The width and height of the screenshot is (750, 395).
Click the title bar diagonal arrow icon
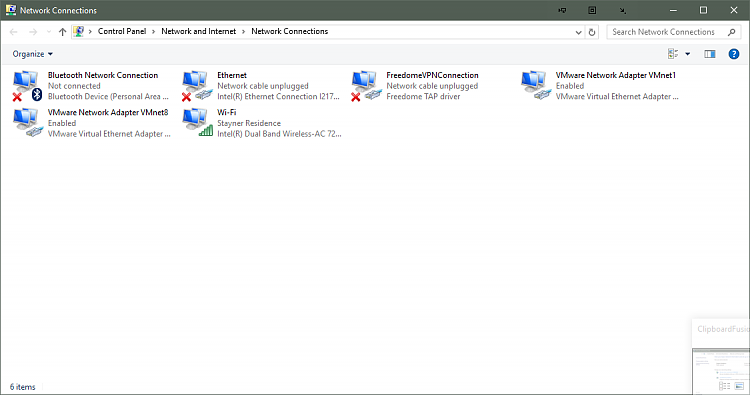click(622, 10)
